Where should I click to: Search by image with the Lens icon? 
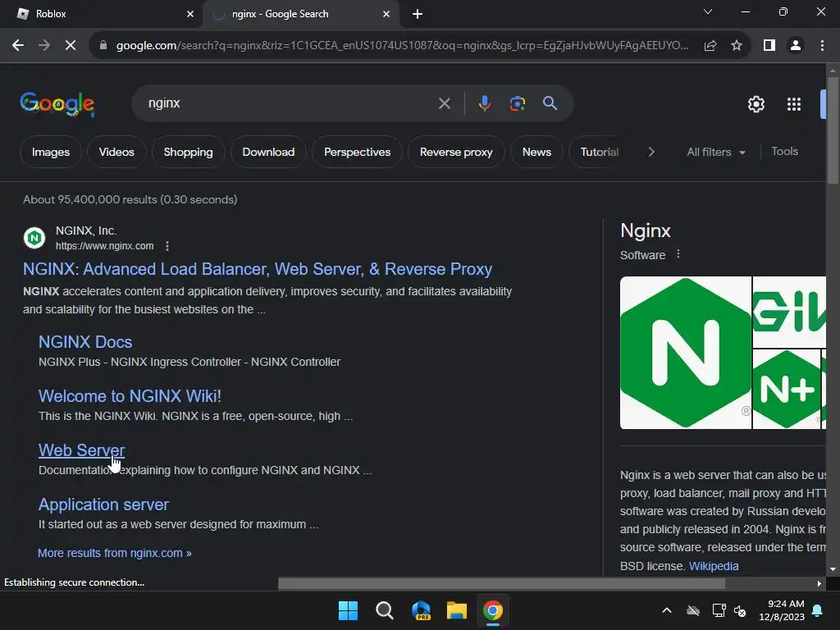[517, 103]
